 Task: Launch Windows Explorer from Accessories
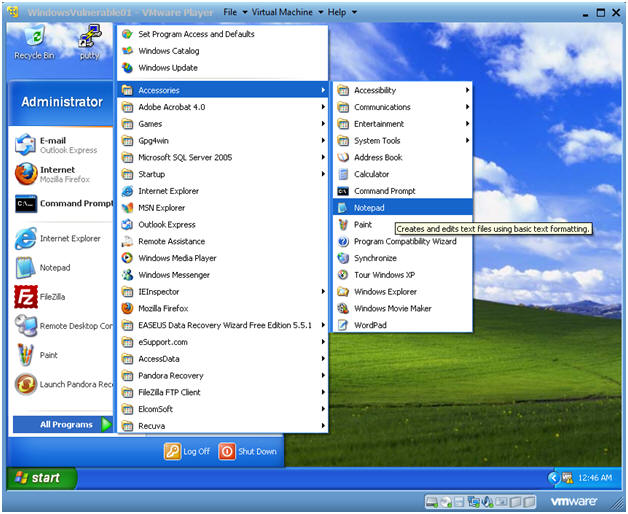coord(403,292)
